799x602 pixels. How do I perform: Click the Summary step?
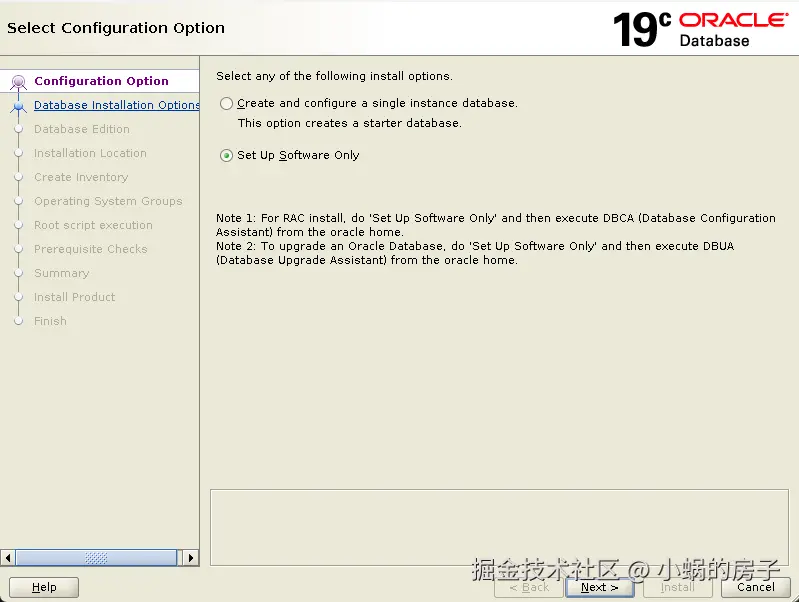pos(62,273)
